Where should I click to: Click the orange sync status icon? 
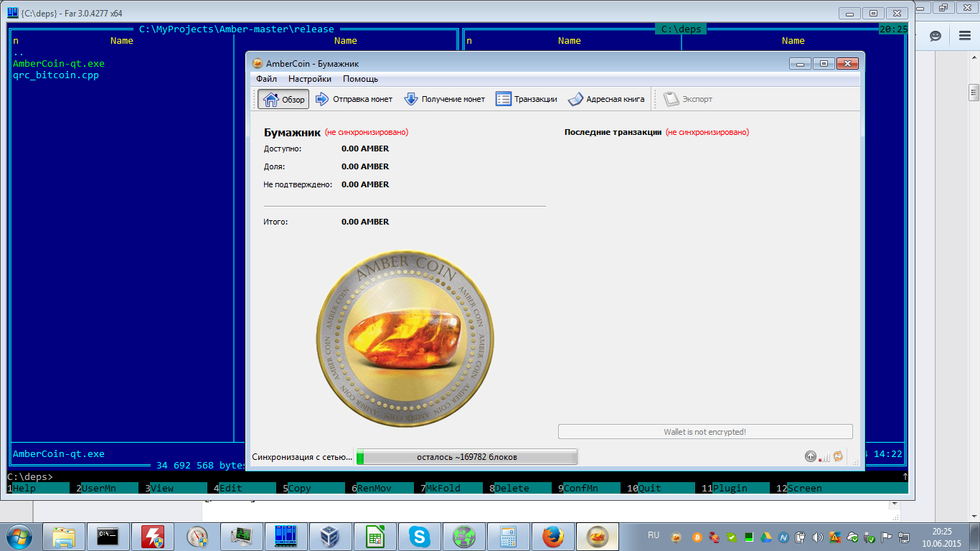pyautogui.click(x=838, y=456)
